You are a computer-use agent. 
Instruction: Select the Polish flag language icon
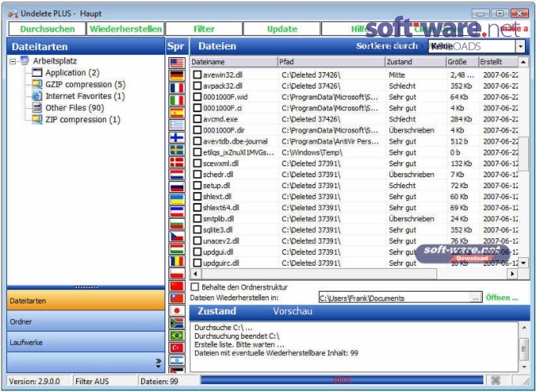(177, 274)
